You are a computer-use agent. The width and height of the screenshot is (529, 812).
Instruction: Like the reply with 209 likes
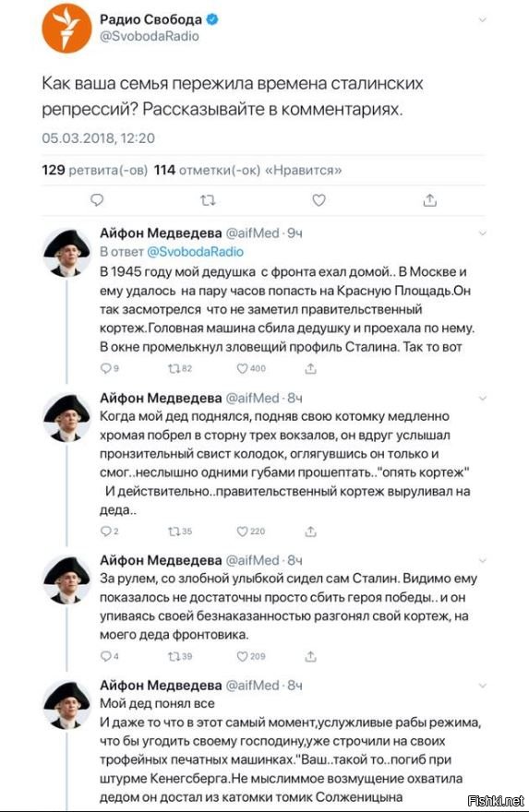pos(251,656)
